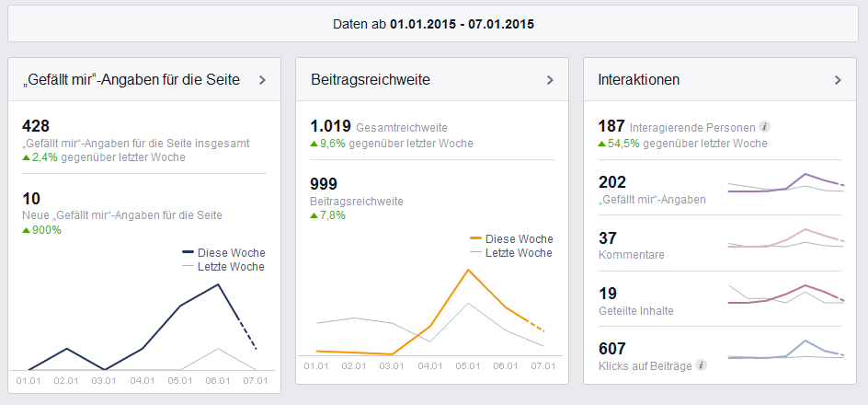The image size is (868, 405).
Task: Click green arrow next to 54,5% interactions
Action: click(x=601, y=144)
